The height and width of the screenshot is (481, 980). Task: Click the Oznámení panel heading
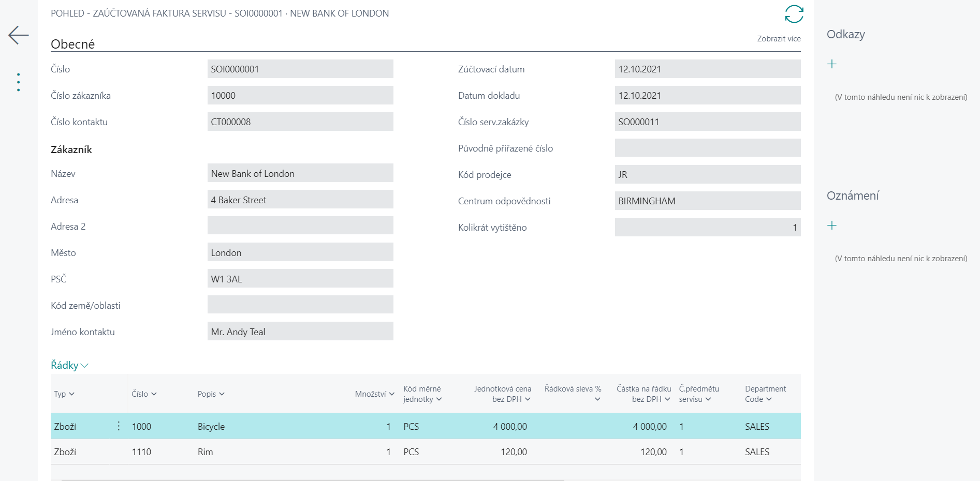tap(853, 196)
